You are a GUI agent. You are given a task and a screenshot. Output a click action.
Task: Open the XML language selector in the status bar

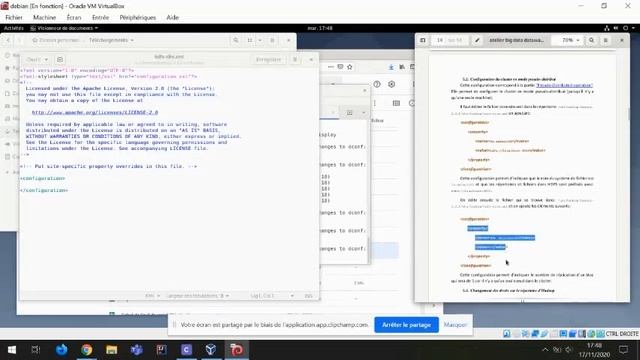tap(152, 296)
